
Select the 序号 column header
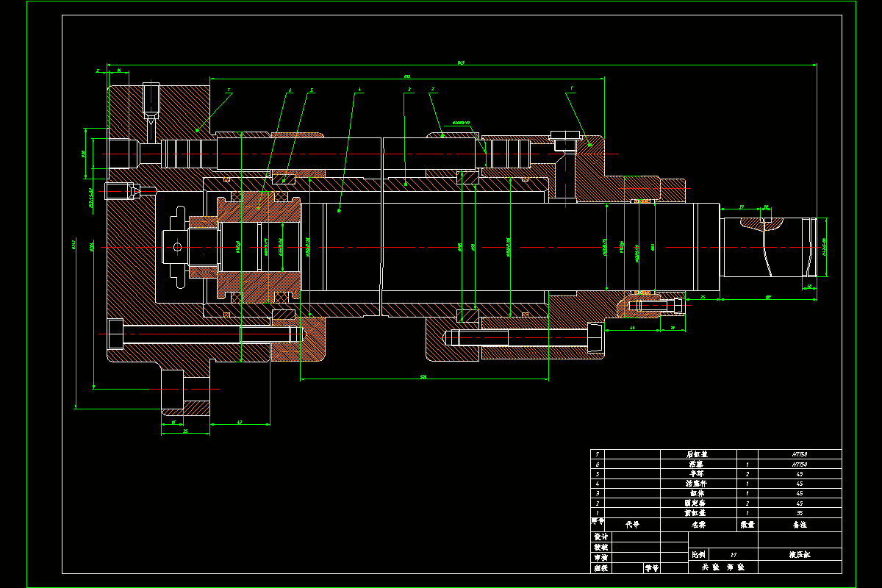[x=598, y=520]
